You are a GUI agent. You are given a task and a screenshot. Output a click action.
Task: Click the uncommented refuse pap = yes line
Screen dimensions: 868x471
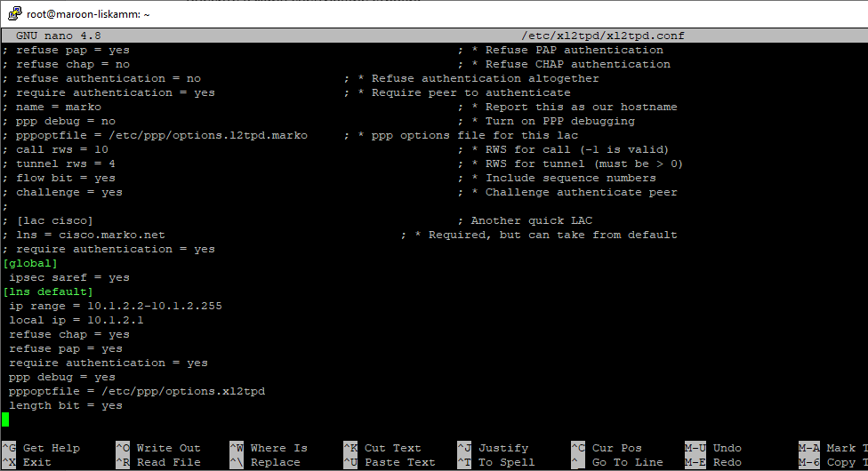tap(66, 348)
